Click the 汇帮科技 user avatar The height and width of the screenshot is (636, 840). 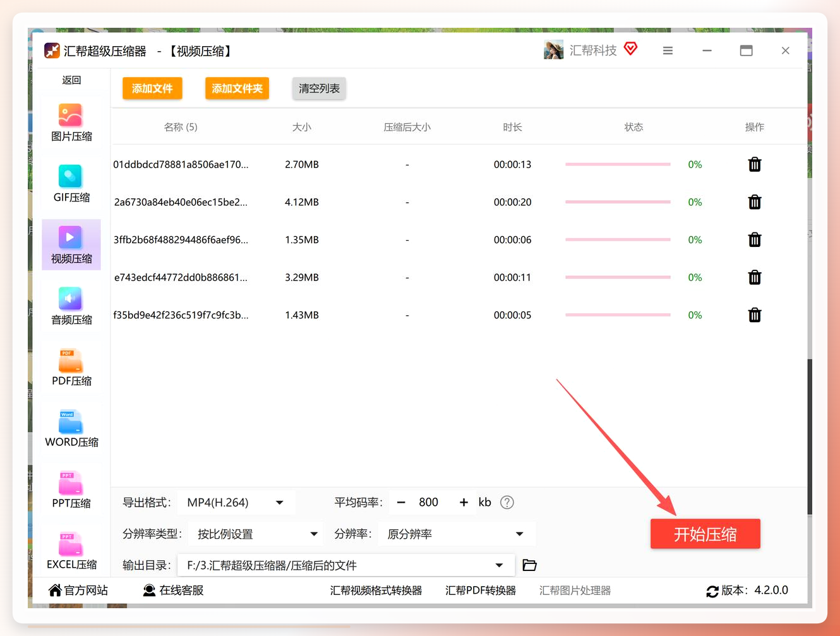[x=553, y=50]
